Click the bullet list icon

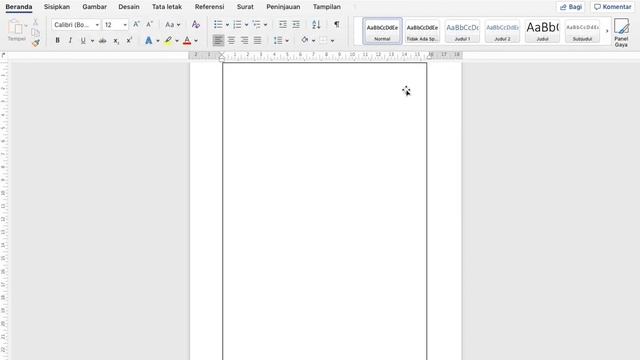pos(218,24)
